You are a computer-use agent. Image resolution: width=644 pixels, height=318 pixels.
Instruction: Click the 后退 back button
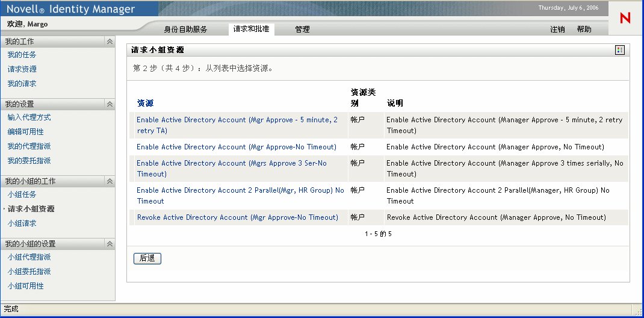(x=147, y=258)
